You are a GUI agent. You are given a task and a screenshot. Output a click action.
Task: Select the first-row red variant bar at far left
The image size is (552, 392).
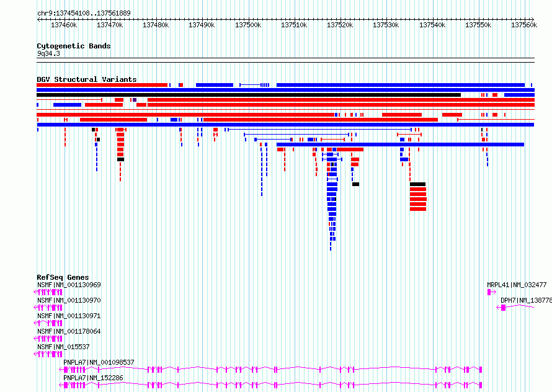[x=102, y=85]
